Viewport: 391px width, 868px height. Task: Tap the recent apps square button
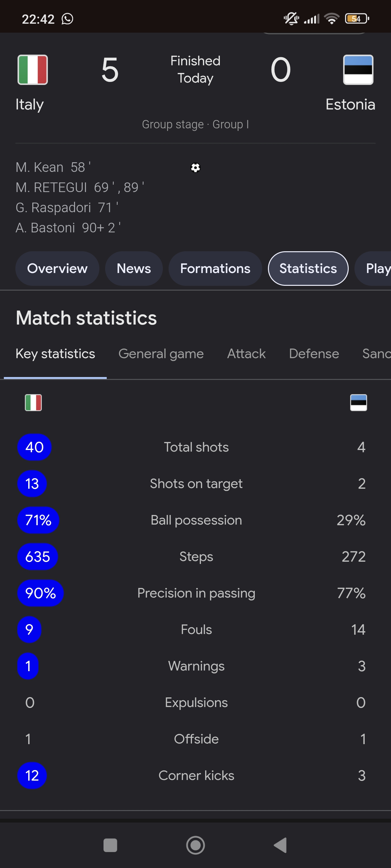(x=110, y=845)
